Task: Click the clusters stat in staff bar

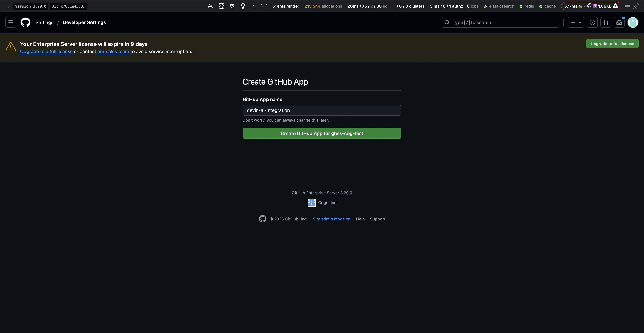Action: coord(409,6)
